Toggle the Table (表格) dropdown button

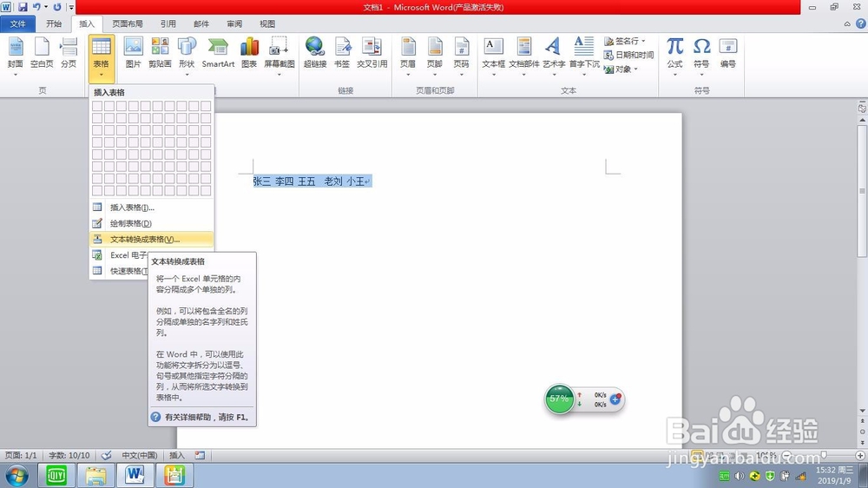[102, 58]
